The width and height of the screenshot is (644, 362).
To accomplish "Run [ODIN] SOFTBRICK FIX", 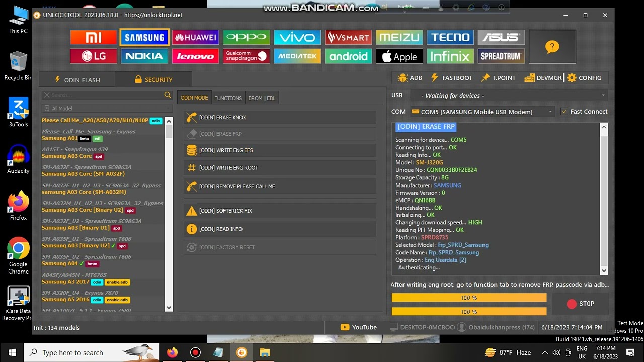I will [280, 211].
